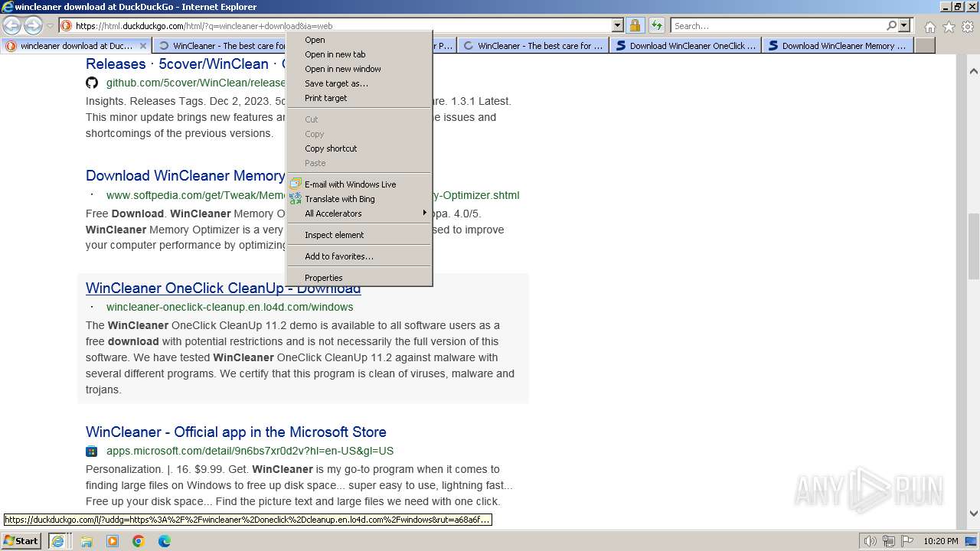Choose Add to favorites...
The image size is (980, 551).
(359, 256)
